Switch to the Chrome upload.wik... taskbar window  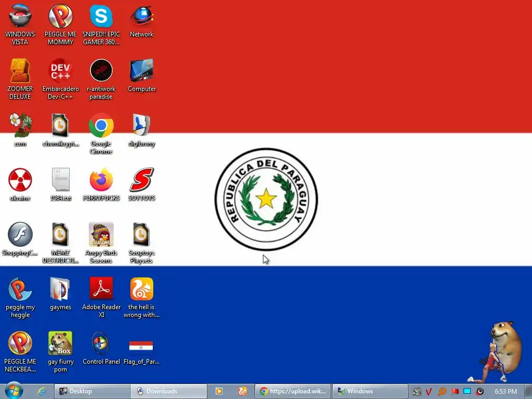point(293,391)
